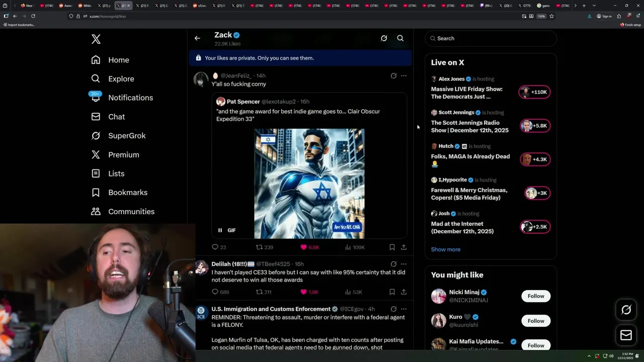This screenshot has height=362, width=644.
Task: Bookmark Delilah's post
Action: (392, 292)
